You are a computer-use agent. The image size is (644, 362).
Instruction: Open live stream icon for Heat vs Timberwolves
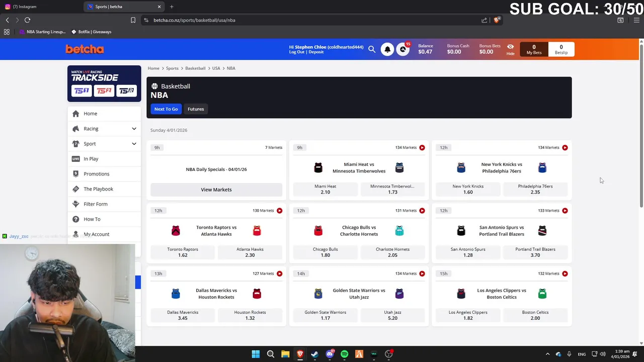click(x=422, y=148)
